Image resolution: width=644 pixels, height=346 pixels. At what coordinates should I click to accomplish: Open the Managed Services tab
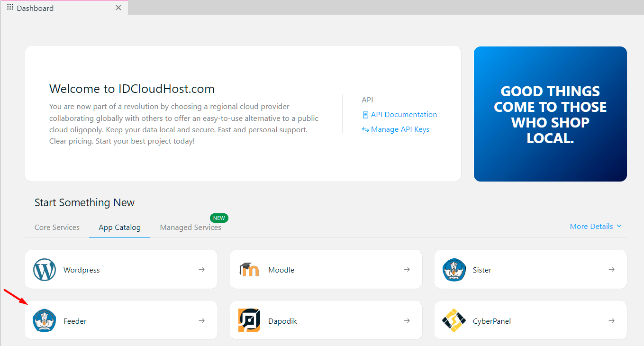(x=190, y=228)
